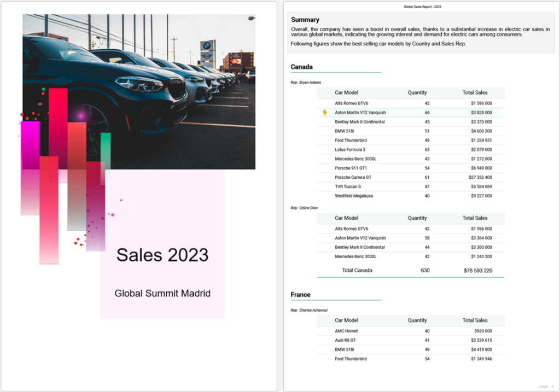Click 'BMW 518i' in Bryan Adams table
This screenshot has width=560, height=392.
coord(345,131)
